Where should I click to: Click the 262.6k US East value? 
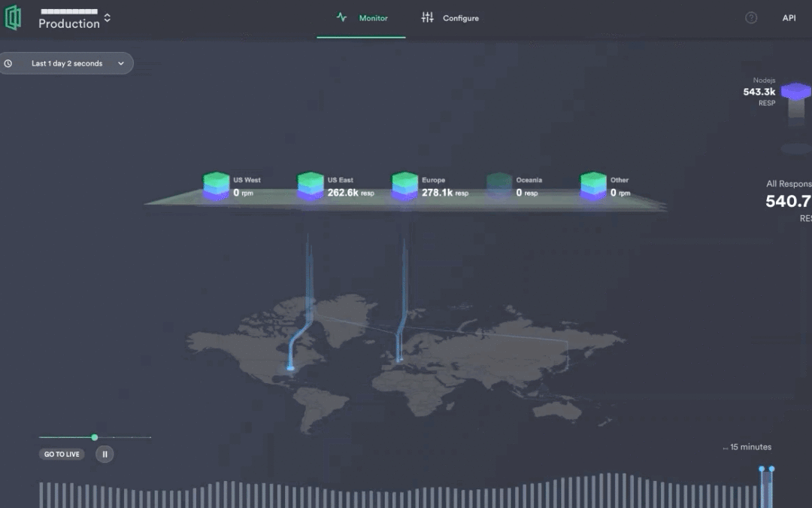[343, 193]
